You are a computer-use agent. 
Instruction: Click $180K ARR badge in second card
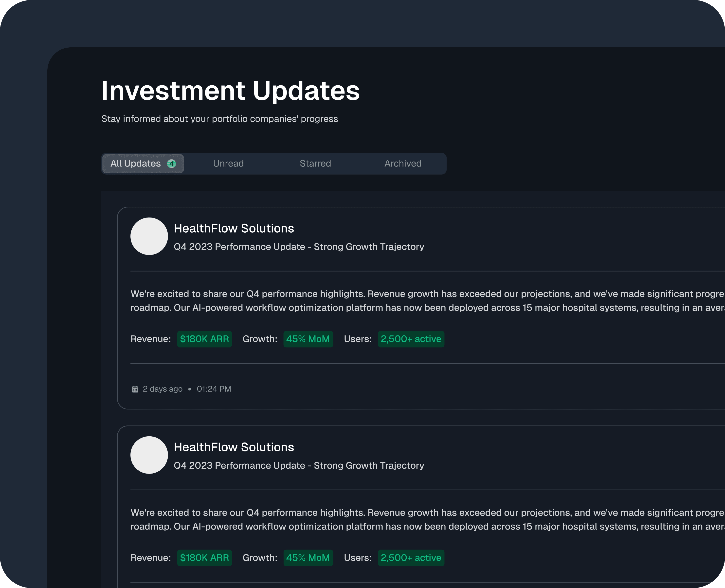pyautogui.click(x=204, y=558)
